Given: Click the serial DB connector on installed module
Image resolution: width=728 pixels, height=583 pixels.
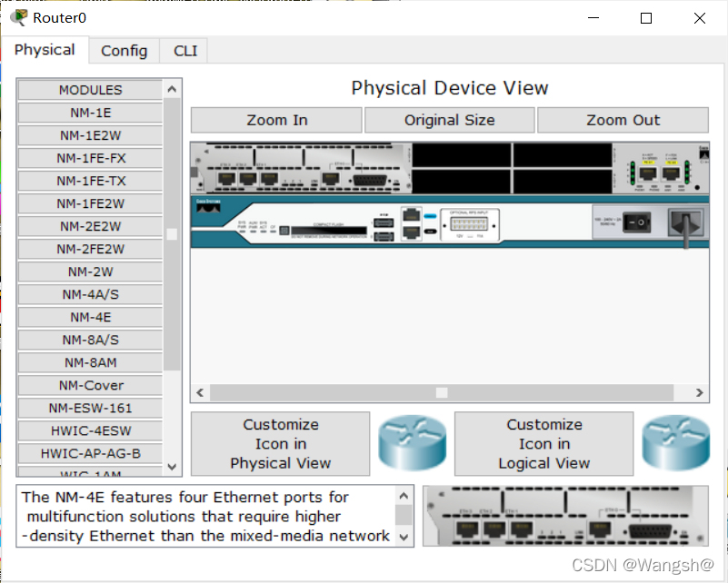Looking at the screenshot, I should click(x=370, y=180).
